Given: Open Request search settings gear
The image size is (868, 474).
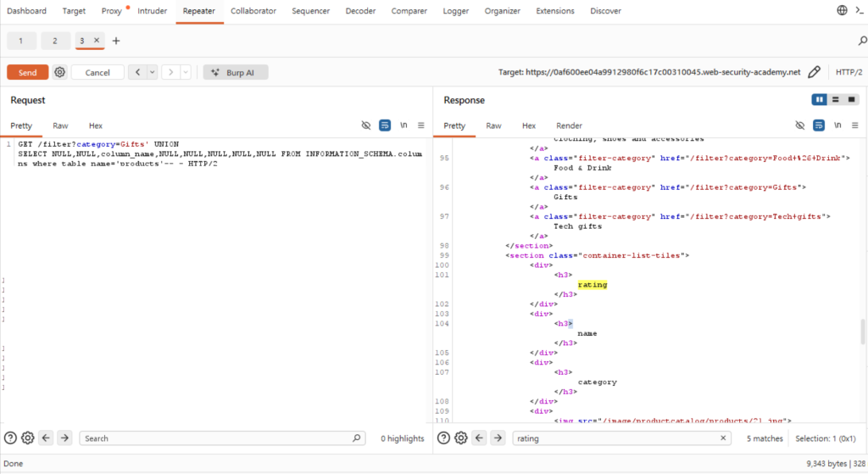Looking at the screenshot, I should pyautogui.click(x=28, y=438).
